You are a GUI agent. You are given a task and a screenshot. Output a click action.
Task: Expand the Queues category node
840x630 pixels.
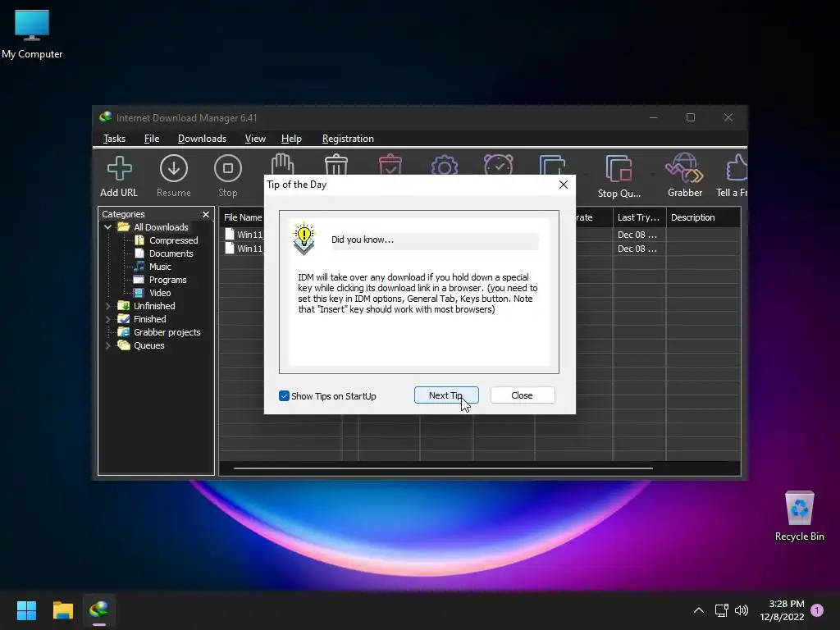[x=107, y=345]
